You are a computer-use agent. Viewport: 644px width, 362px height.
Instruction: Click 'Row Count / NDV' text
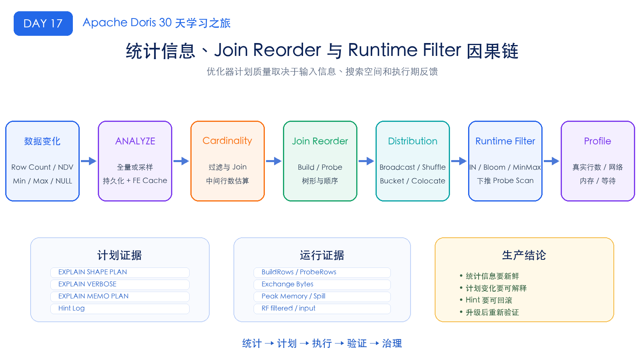[42, 167]
